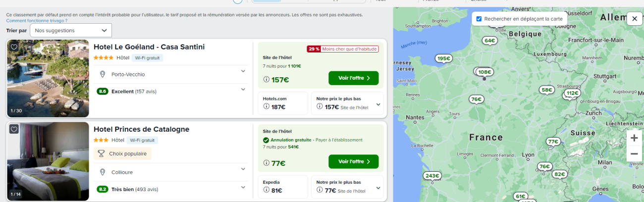Open the "Trier par" Nos suggestions dropdown
This screenshot has width=644, height=202.
pyautogui.click(x=71, y=30)
